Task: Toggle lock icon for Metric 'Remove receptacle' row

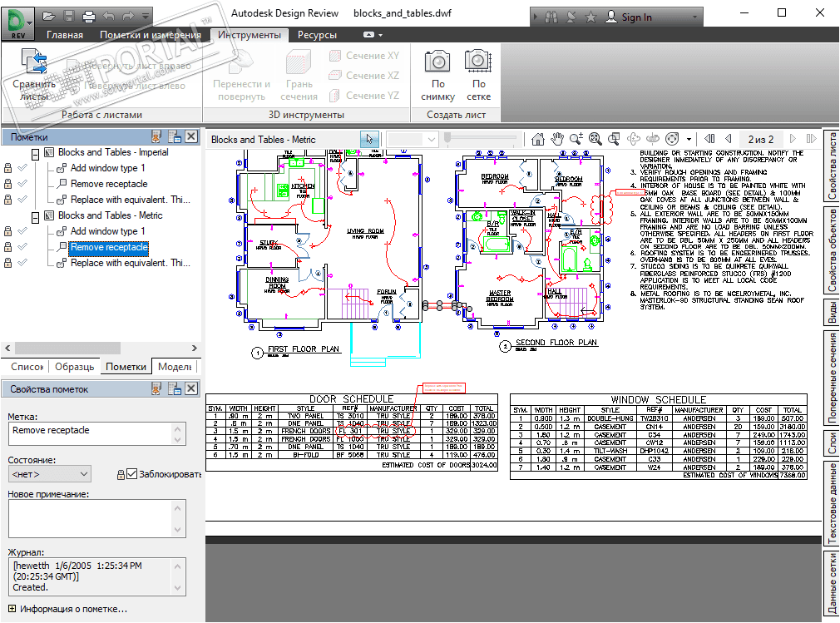Action: coord(8,247)
